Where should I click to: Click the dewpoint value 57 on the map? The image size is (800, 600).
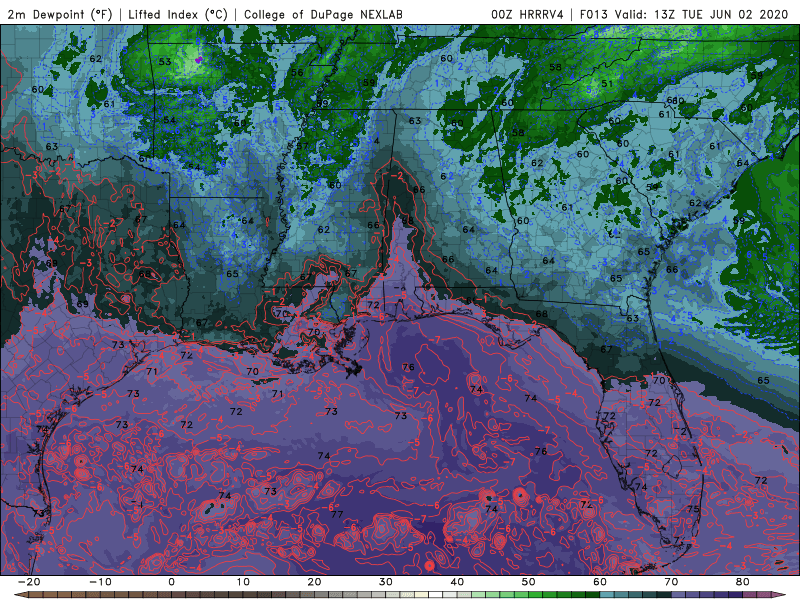click(303, 146)
